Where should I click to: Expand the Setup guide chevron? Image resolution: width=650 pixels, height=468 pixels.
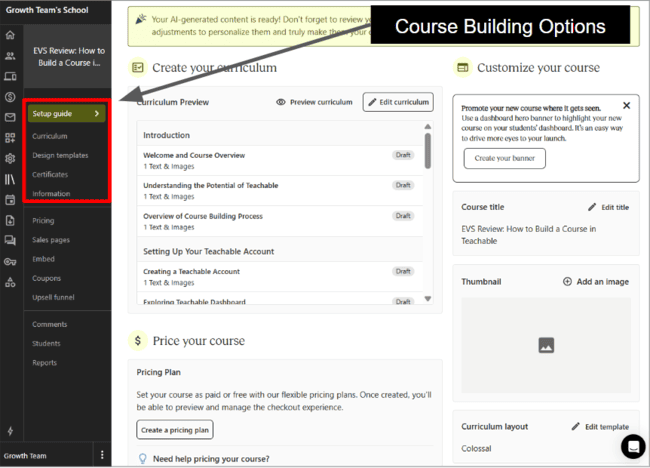point(97,114)
